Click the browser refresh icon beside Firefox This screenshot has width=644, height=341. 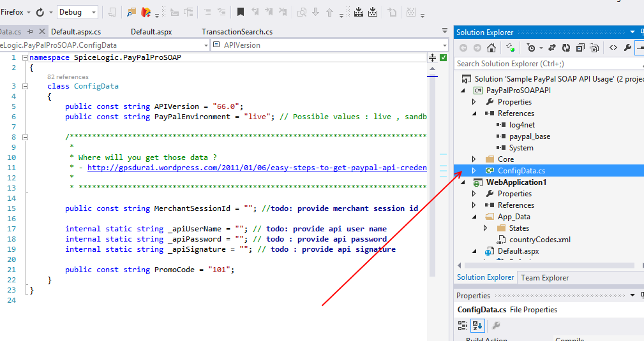click(40, 12)
